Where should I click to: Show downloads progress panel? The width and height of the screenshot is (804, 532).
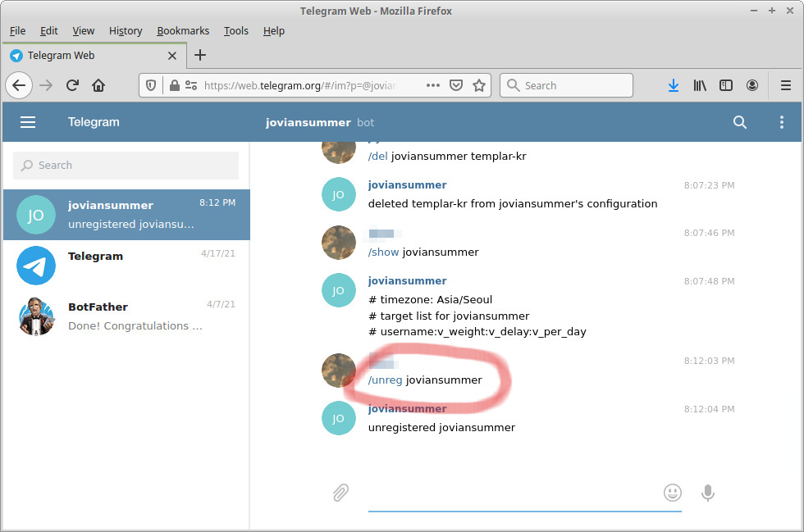point(674,85)
